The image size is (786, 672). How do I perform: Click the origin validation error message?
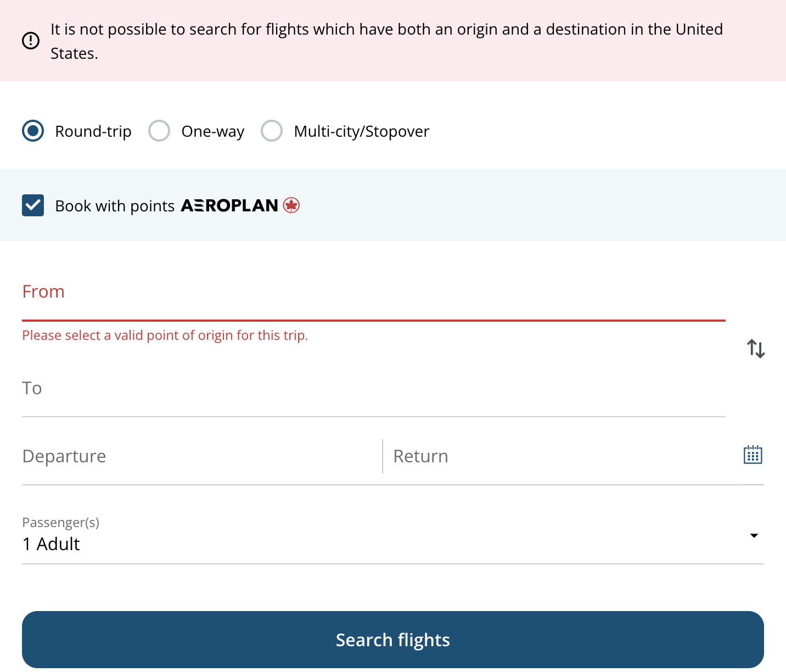(165, 335)
